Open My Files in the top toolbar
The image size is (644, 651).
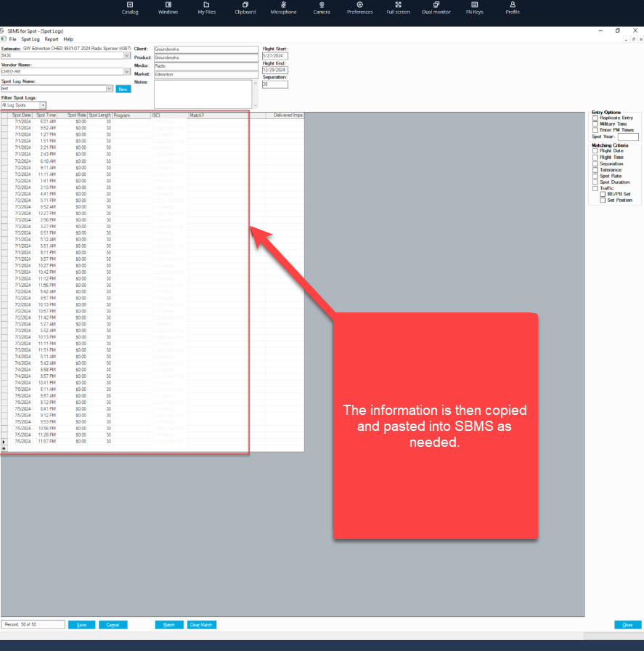coord(207,7)
